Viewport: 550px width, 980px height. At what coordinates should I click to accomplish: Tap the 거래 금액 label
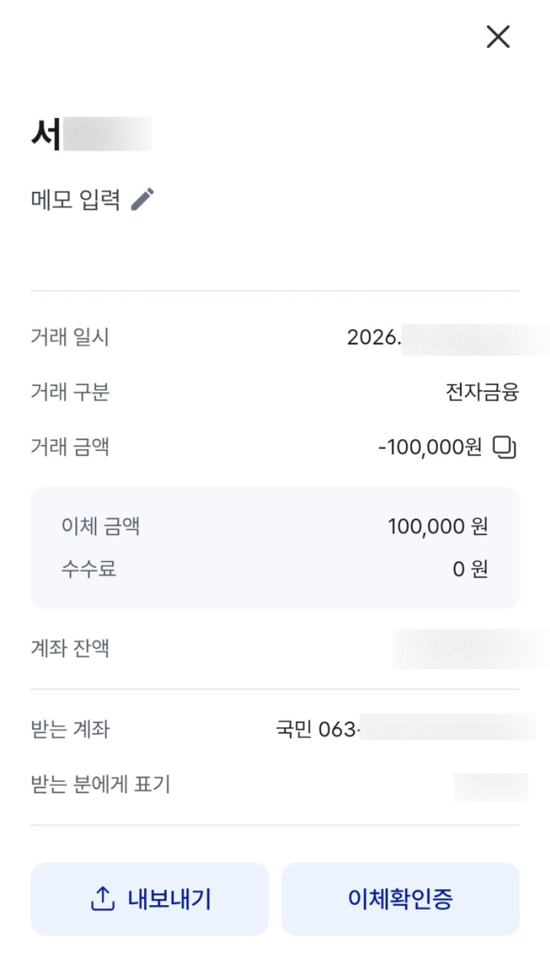[70, 447]
